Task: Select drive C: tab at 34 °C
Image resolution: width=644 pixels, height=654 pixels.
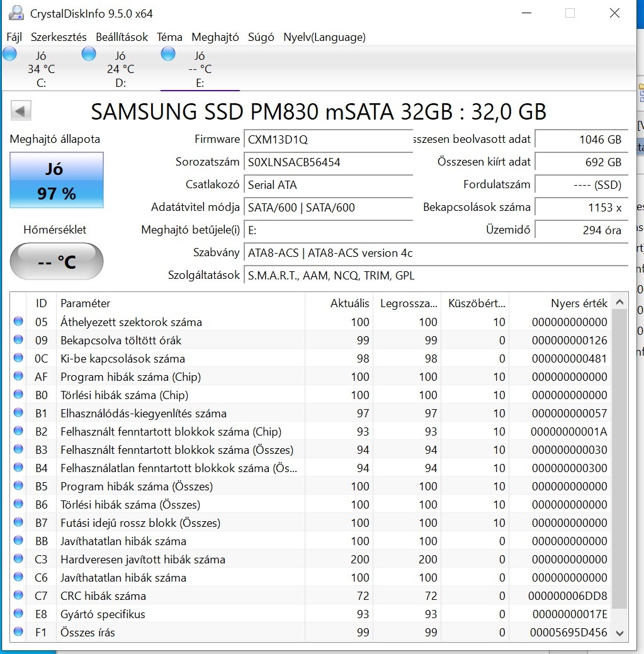Action: coord(41,69)
